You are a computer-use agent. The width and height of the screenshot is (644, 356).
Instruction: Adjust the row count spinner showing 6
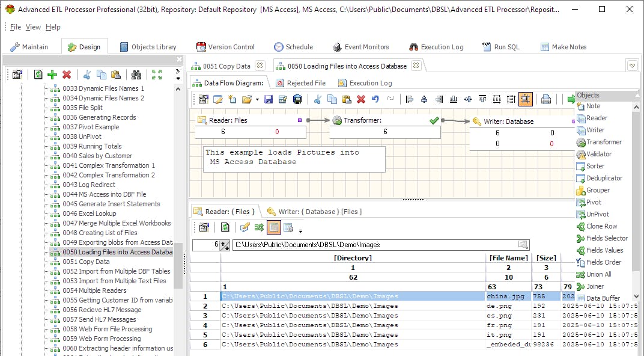click(x=225, y=245)
